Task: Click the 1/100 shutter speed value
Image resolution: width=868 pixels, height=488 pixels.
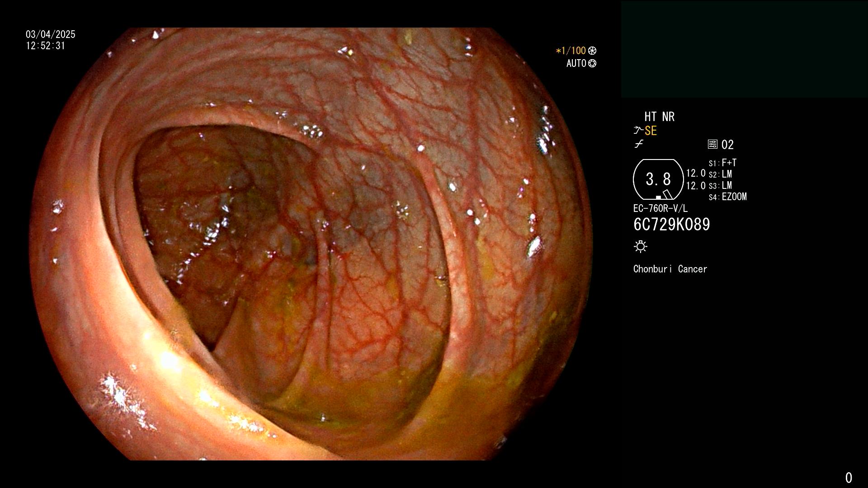Action: 571,51
